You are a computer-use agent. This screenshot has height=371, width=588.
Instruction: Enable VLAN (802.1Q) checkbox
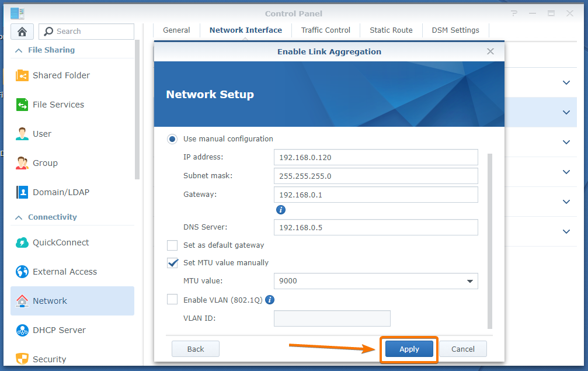(172, 300)
